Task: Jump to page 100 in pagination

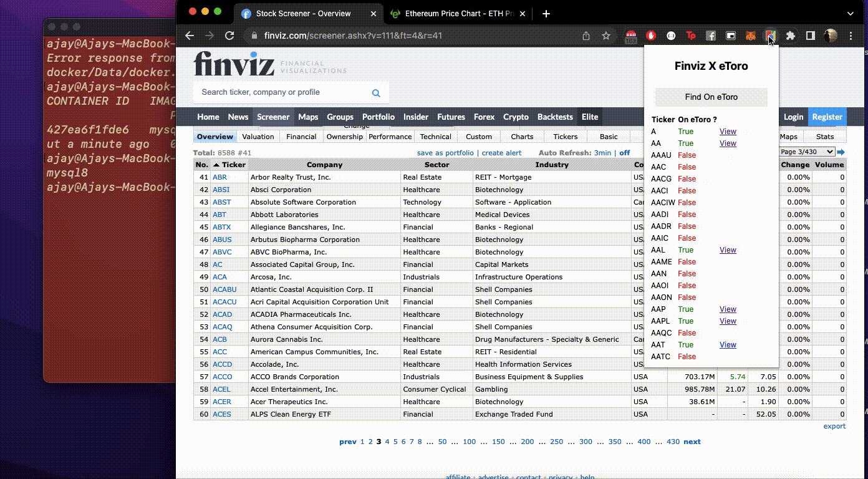Action: [x=469, y=442]
